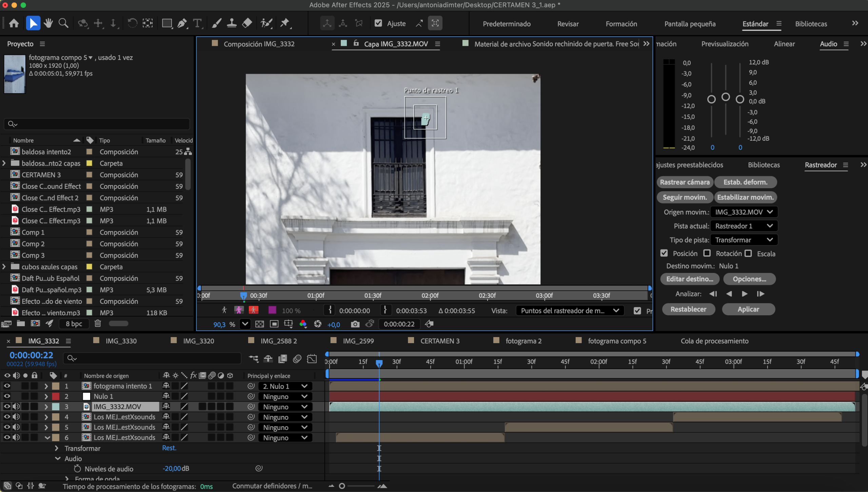Uncheck the Posición checkbox
Image resolution: width=868 pixels, height=492 pixels.
(664, 253)
